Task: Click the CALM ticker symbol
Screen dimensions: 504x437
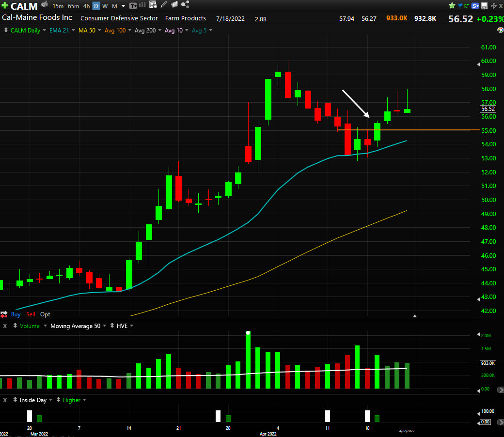Action: [24, 6]
